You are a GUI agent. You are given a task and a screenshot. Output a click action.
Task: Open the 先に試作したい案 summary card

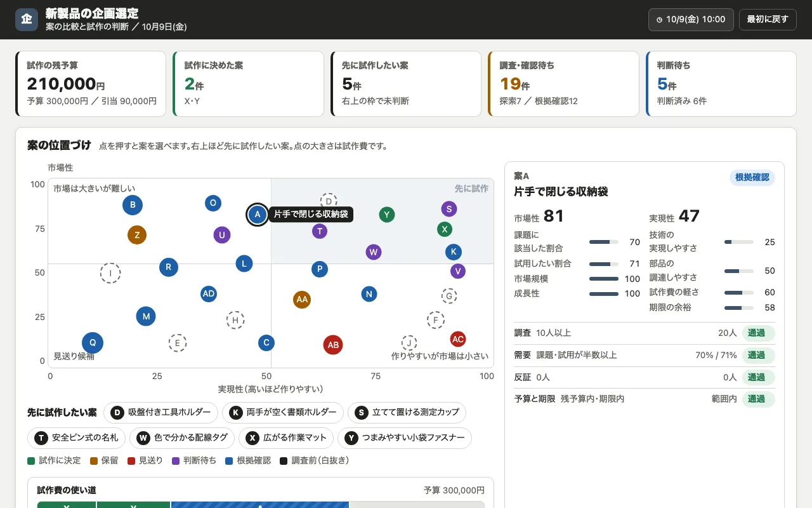click(406, 84)
